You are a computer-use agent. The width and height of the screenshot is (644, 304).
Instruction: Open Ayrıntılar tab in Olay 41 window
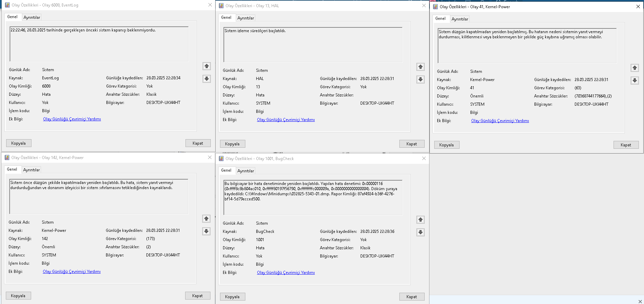coord(460,19)
